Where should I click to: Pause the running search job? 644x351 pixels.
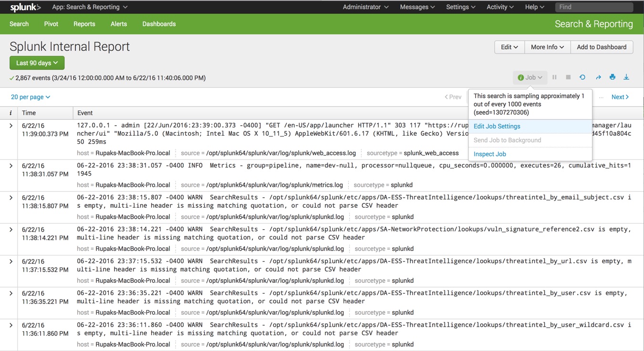(x=554, y=77)
